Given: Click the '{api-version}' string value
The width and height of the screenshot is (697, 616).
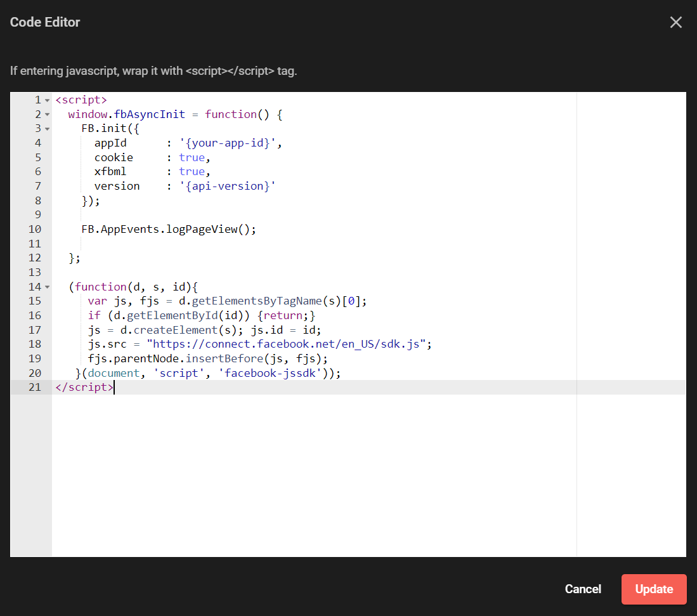Looking at the screenshot, I should click(227, 186).
